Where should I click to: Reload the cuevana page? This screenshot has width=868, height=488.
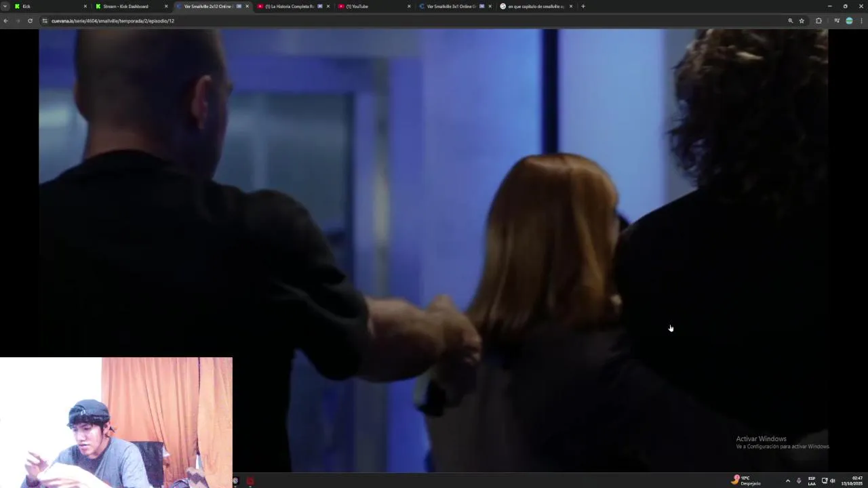click(30, 21)
